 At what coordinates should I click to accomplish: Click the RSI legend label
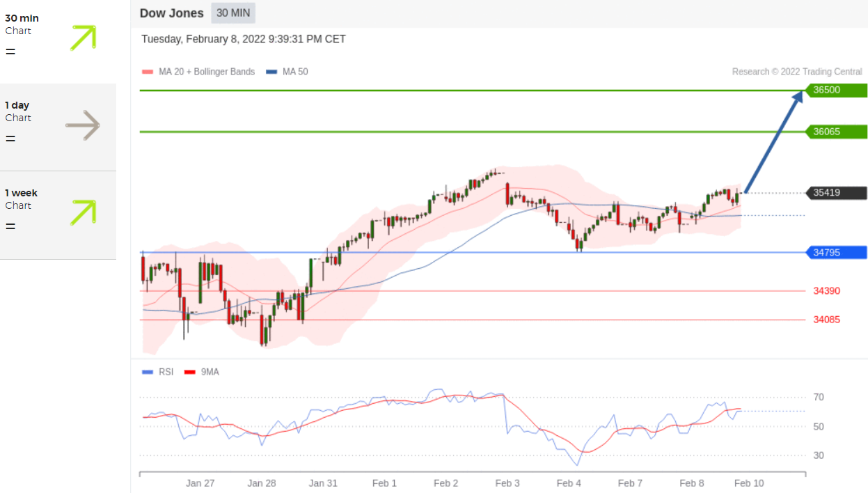click(x=166, y=372)
